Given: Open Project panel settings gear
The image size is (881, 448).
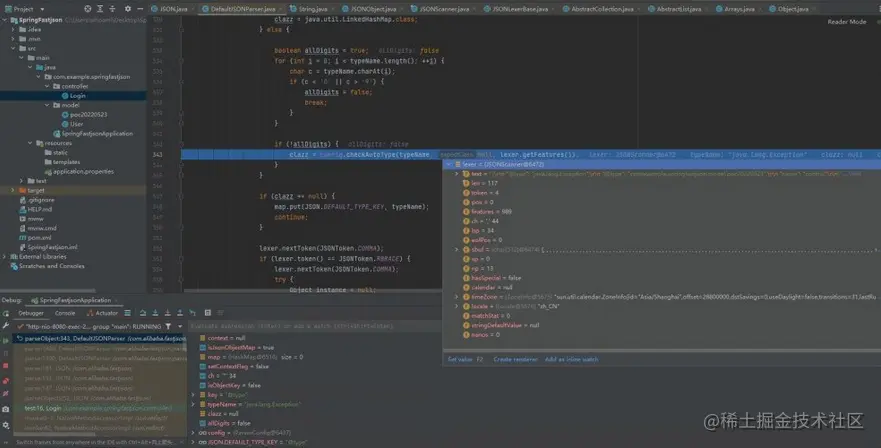Looking at the screenshot, I should click(128, 9).
